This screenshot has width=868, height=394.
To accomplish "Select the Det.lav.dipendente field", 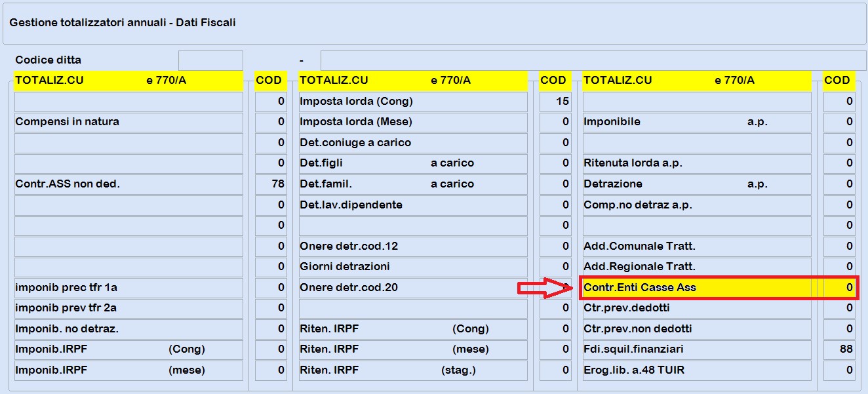I will [x=413, y=205].
